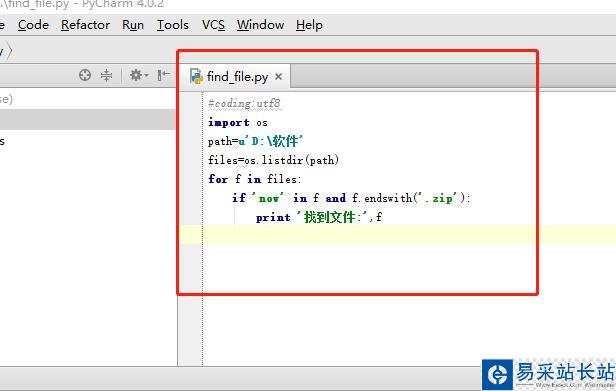Click the hide project panel icon

(163, 75)
